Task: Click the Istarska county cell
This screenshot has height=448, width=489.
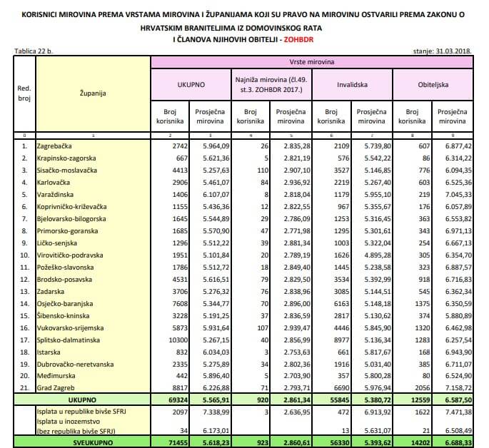Action: point(49,352)
